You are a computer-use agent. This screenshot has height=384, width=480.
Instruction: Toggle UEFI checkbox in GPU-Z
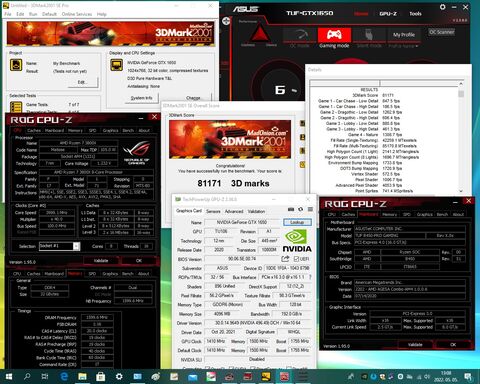[296, 259]
